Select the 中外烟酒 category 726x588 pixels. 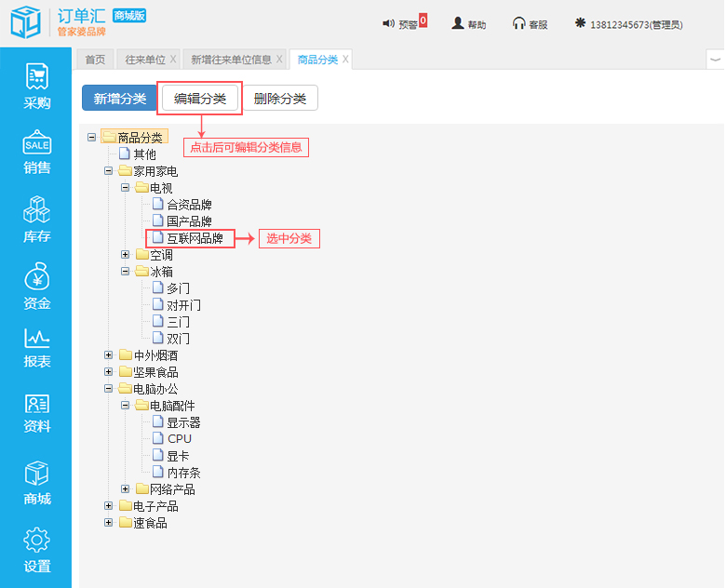pyautogui.click(x=155, y=355)
